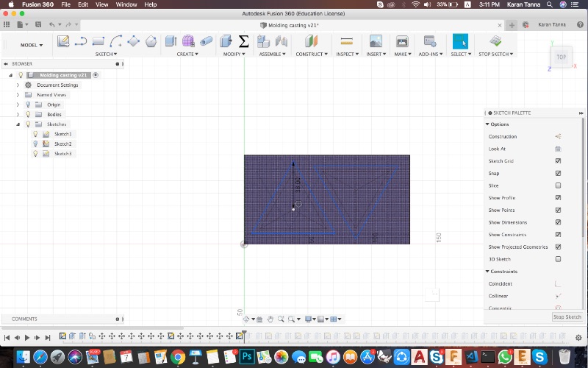Screen dimensions: 588x368
Task: Add a new design tab with plus
Action: tap(512, 25)
